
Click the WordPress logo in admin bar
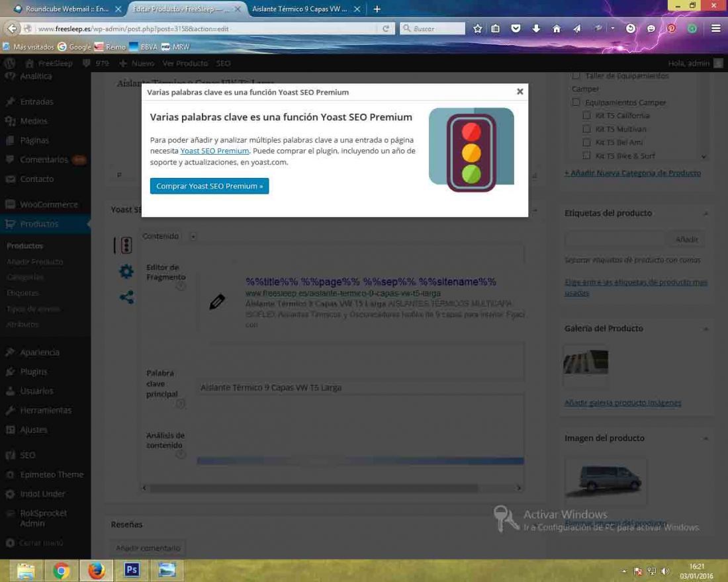pos(9,63)
